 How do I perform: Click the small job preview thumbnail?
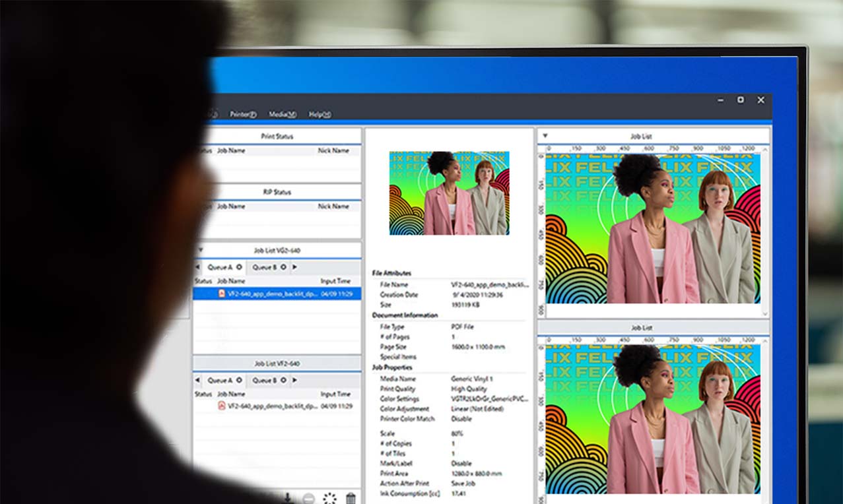[449, 193]
